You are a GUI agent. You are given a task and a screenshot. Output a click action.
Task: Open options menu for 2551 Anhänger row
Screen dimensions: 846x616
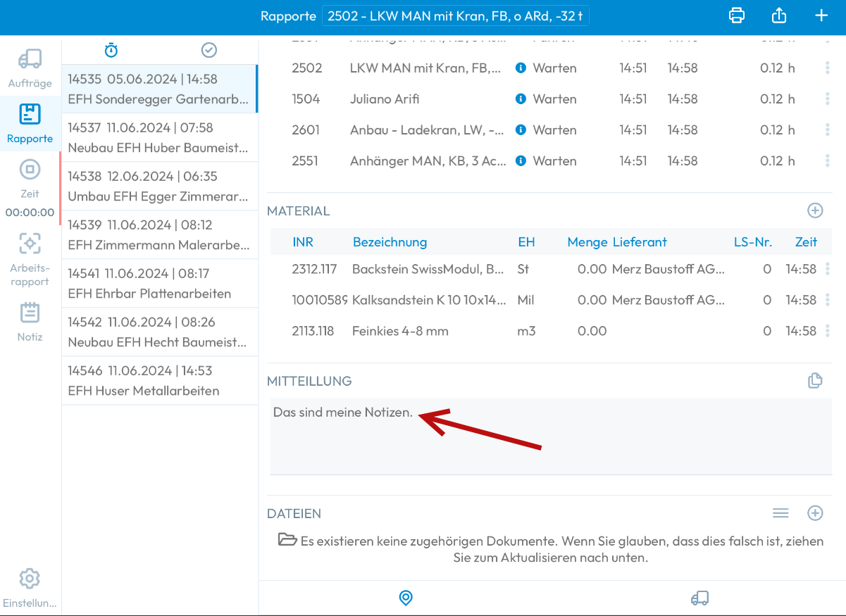pyautogui.click(x=828, y=161)
